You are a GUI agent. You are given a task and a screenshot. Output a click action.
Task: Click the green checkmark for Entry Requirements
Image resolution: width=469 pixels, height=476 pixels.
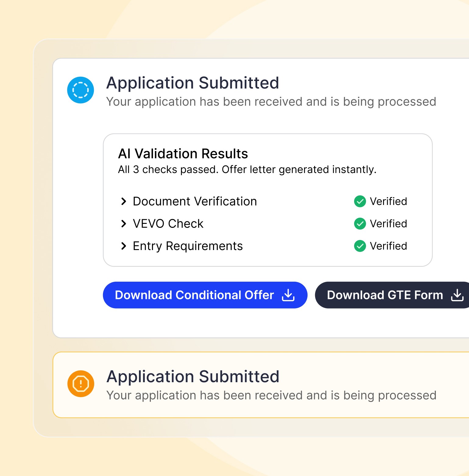360,246
